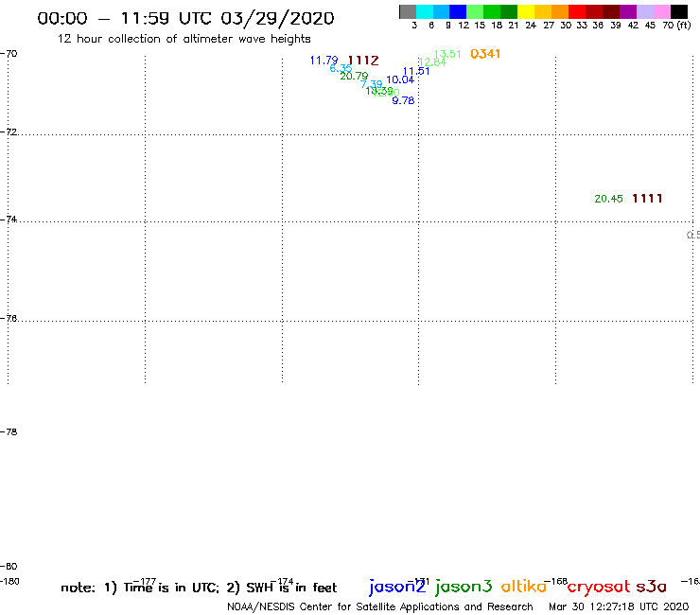
Task: Select the dark red time label 1112
Action: [x=363, y=61]
